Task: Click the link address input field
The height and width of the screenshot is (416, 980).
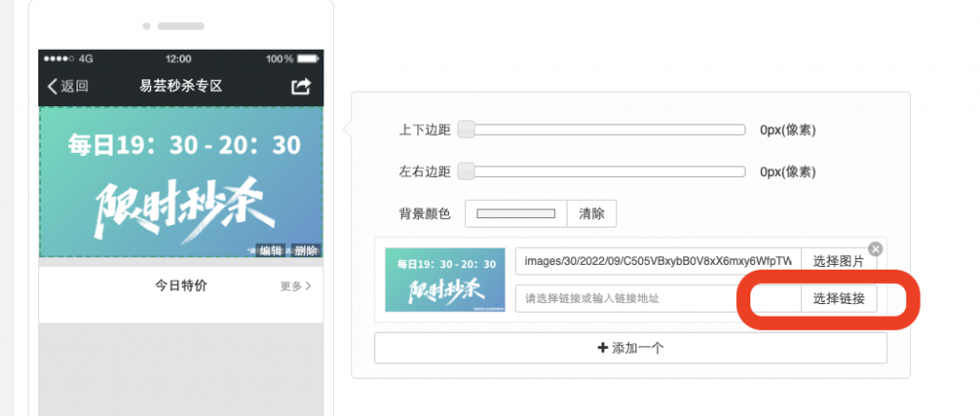Action: pyautogui.click(x=658, y=298)
